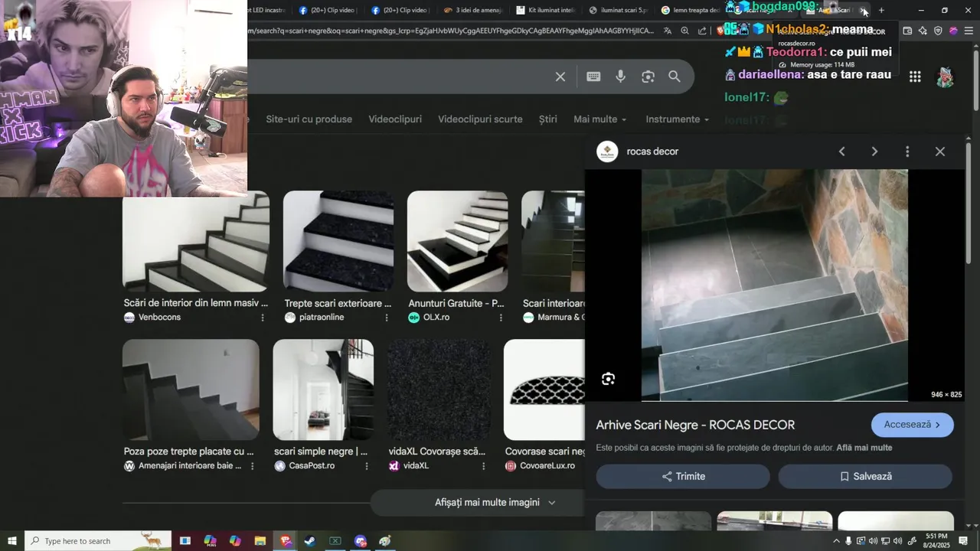Open the browser hamburger menu

[969, 31]
